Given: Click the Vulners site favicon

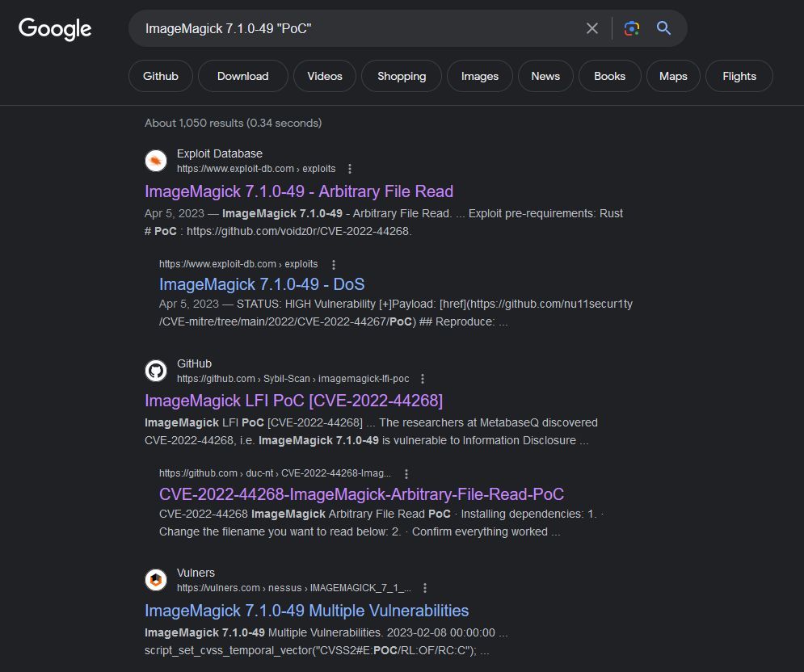Looking at the screenshot, I should pyautogui.click(x=156, y=580).
